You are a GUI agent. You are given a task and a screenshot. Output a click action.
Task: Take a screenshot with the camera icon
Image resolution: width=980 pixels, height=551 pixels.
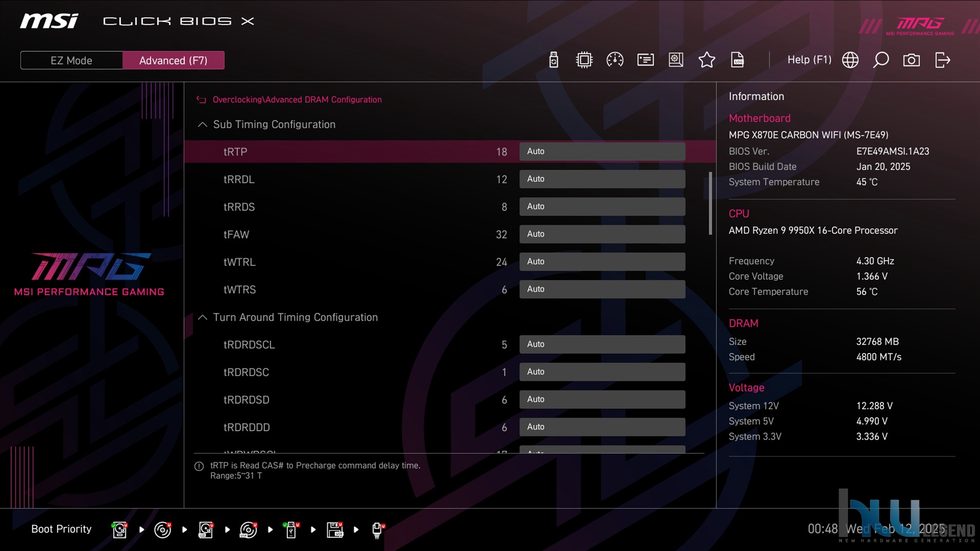pos(911,60)
